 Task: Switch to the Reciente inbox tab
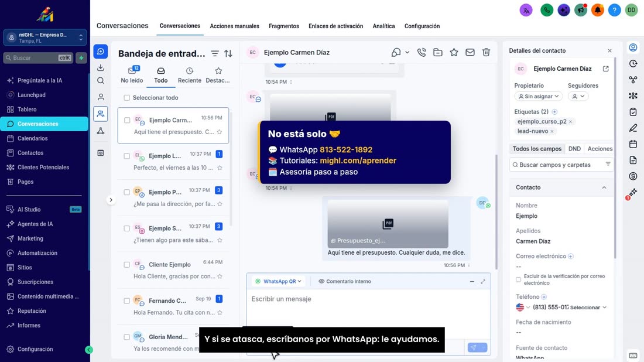[189, 75]
